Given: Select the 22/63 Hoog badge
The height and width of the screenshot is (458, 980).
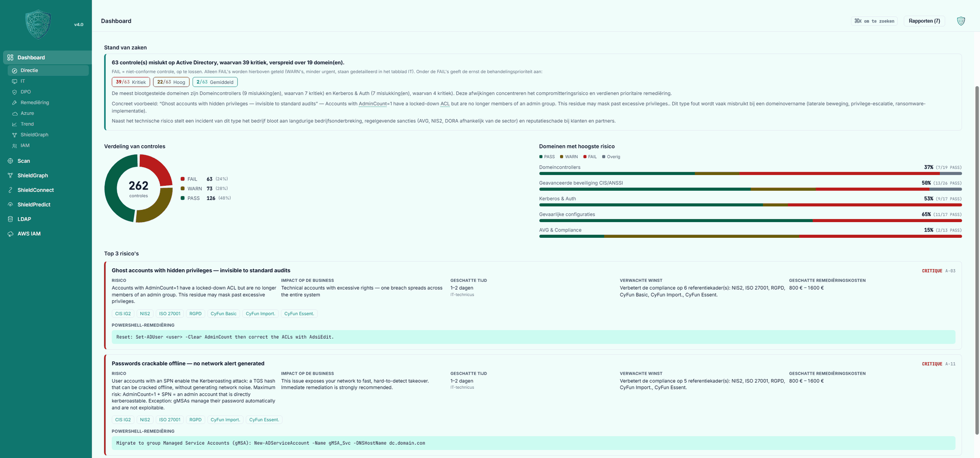Looking at the screenshot, I should (171, 82).
